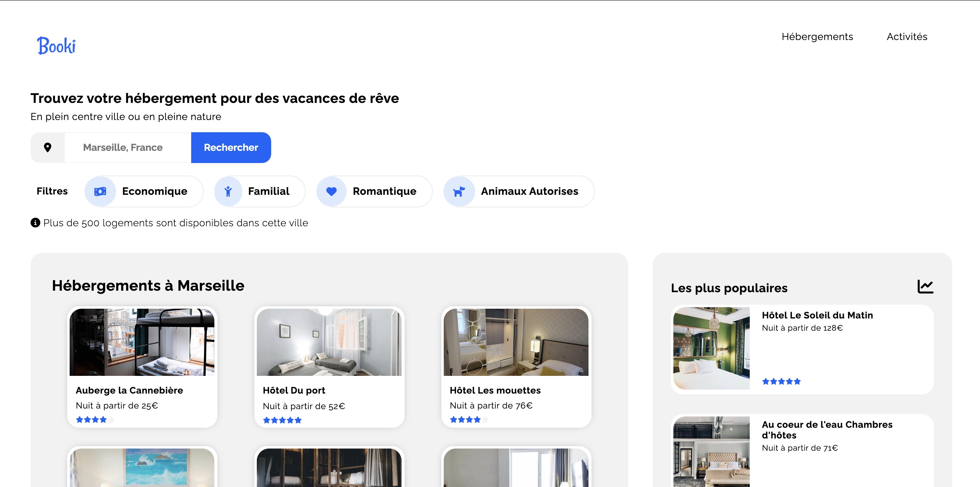Click the star rating of Auberge la Cannebière
The height and width of the screenshot is (487, 980).
95,420
